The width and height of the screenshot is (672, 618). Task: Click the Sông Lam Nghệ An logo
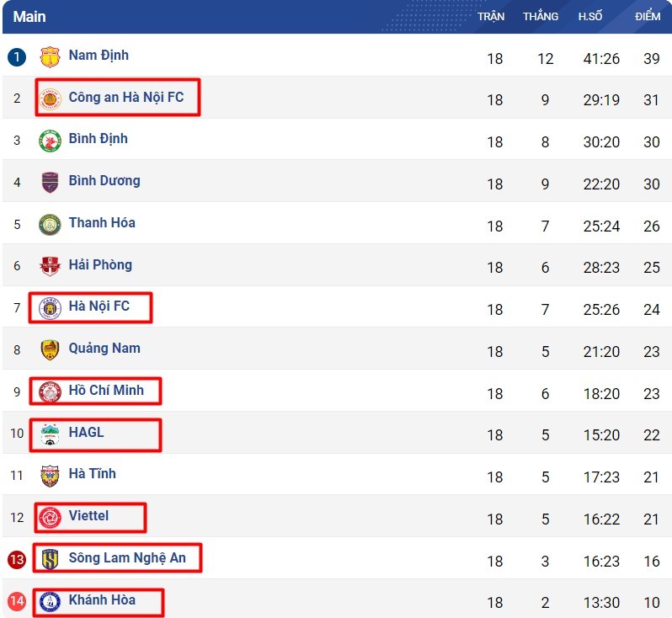coord(51,559)
